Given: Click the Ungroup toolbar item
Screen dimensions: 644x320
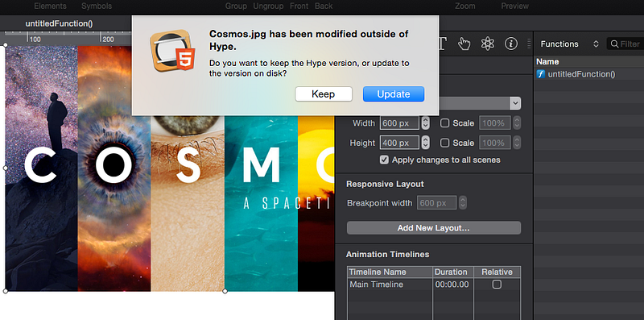Looking at the screenshot, I should click(268, 6).
